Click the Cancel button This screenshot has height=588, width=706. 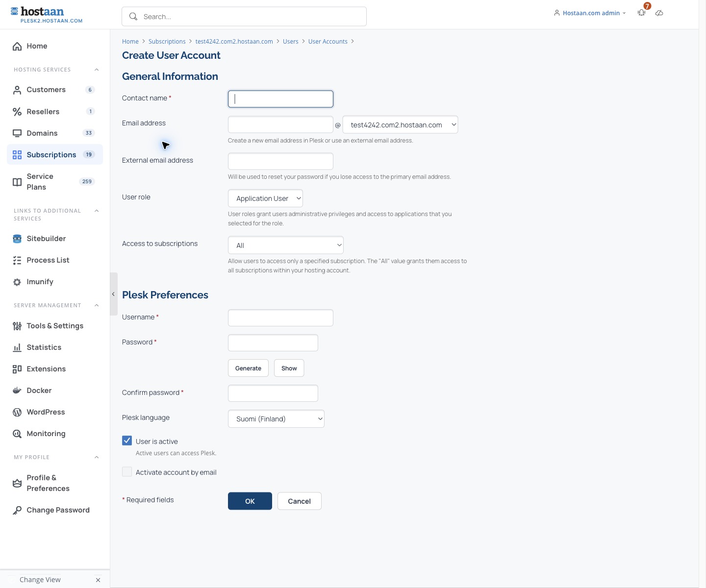pyautogui.click(x=300, y=501)
